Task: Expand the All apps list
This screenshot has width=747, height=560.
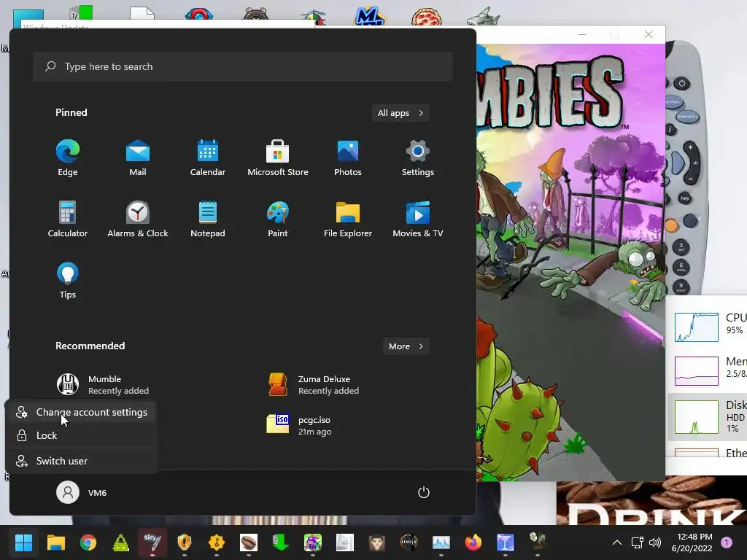Action: point(400,113)
